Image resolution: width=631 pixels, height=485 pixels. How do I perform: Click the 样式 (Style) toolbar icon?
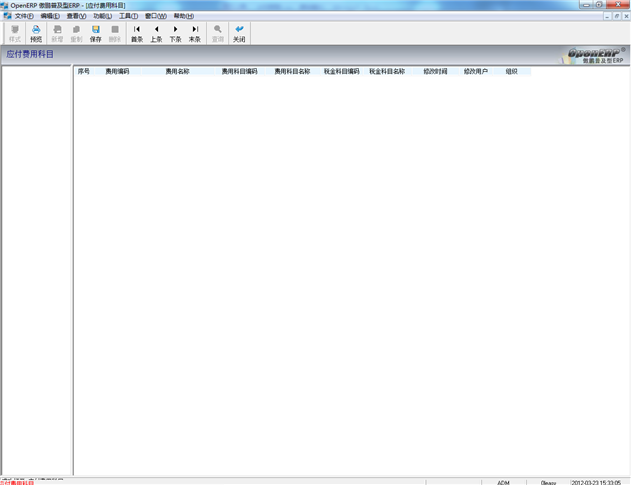tap(14, 33)
